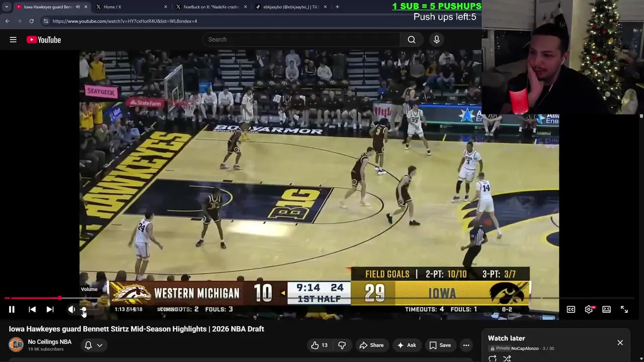The width and height of the screenshot is (644, 362).
Task: Close the Home / X tab
Action: click(x=166, y=7)
